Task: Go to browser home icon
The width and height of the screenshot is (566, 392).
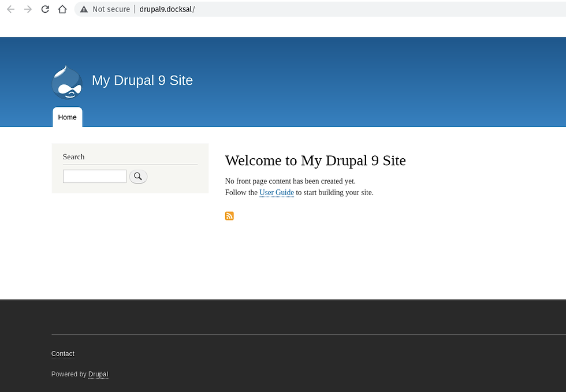Action: click(62, 9)
